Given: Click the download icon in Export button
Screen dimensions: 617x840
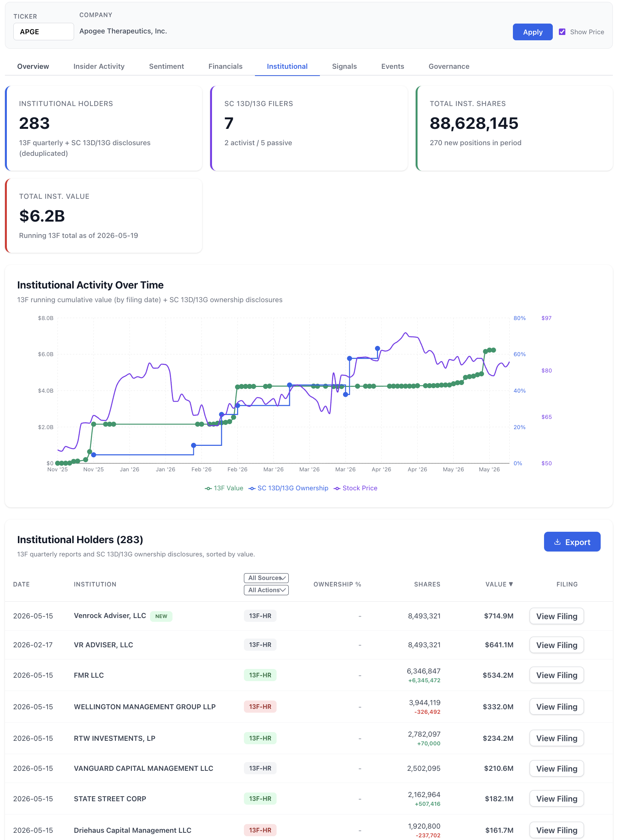Looking at the screenshot, I should 557,542.
